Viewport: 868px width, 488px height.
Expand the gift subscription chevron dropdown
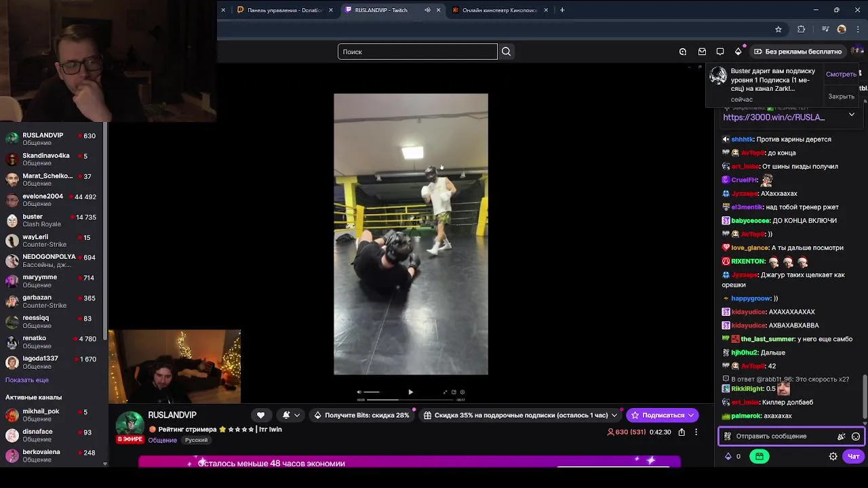coord(614,415)
